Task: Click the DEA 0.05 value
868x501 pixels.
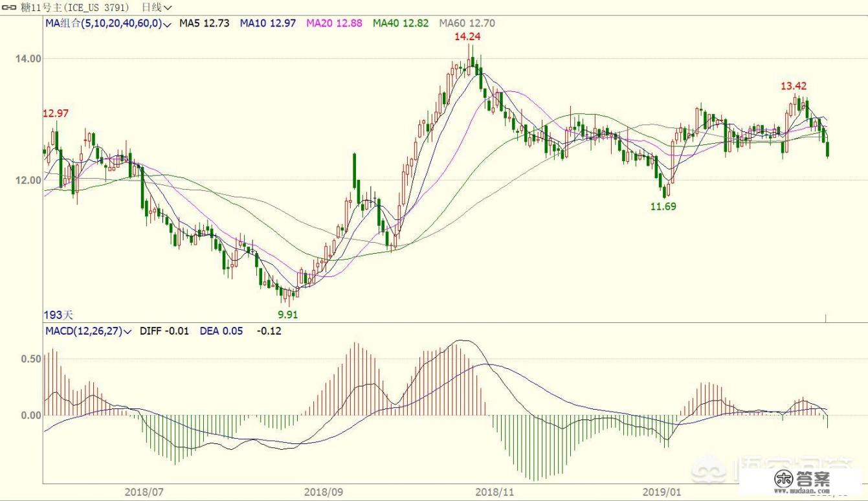Action: pos(221,331)
